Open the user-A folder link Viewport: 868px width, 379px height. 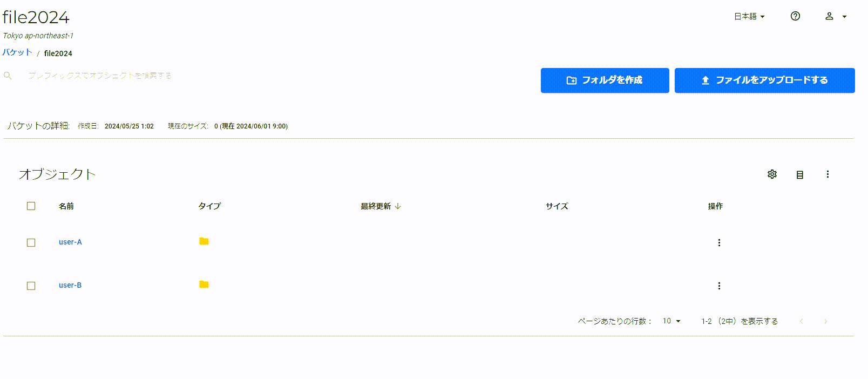point(70,242)
